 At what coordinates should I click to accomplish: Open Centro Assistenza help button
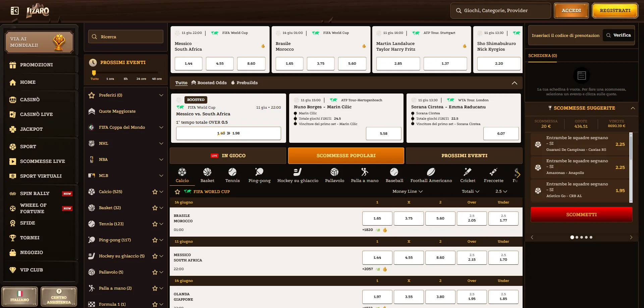59,297
